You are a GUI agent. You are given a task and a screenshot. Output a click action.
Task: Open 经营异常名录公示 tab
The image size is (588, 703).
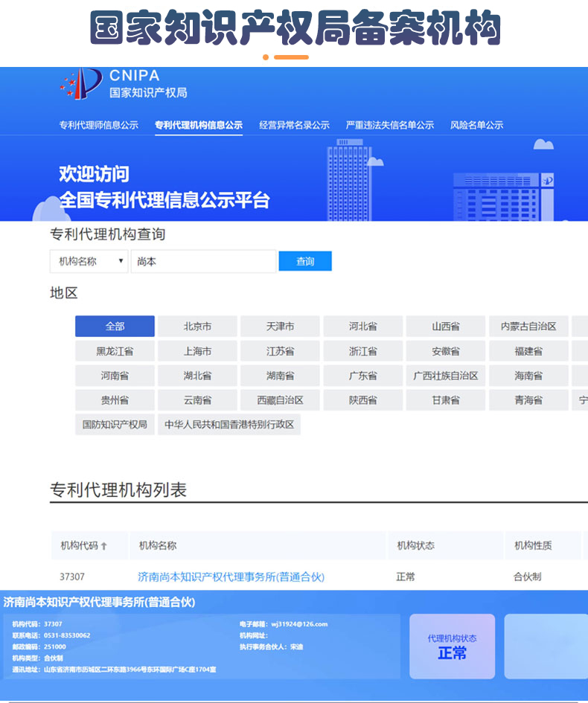[294, 125]
